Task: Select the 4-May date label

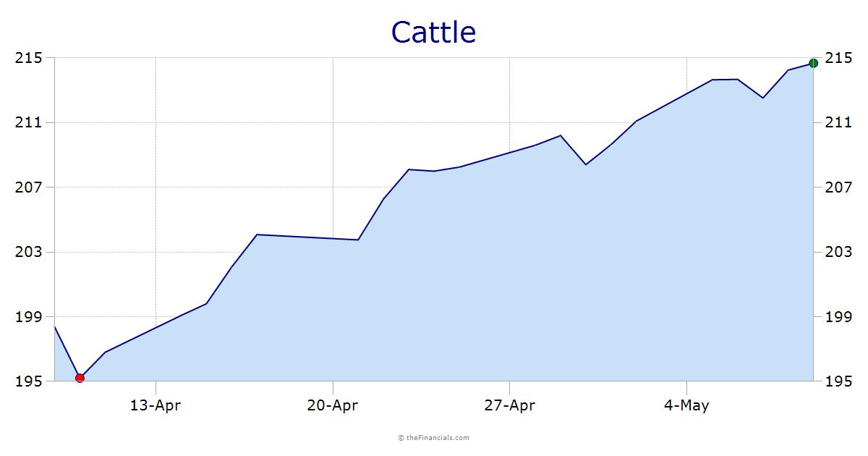Action: pos(686,405)
